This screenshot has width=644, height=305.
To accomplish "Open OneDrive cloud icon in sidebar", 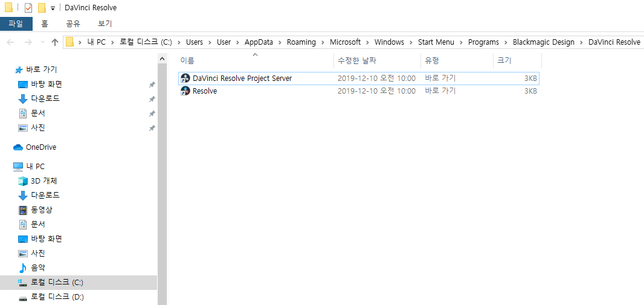I will coord(18,147).
